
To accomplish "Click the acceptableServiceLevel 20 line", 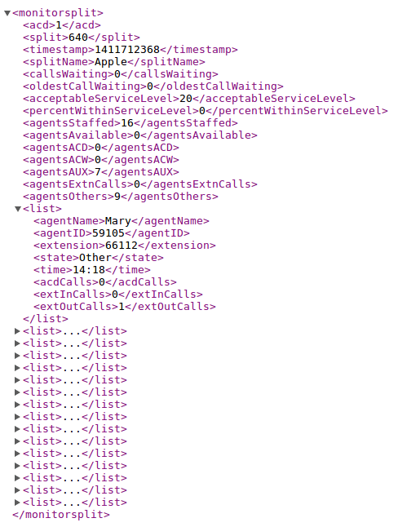I will (x=189, y=99).
